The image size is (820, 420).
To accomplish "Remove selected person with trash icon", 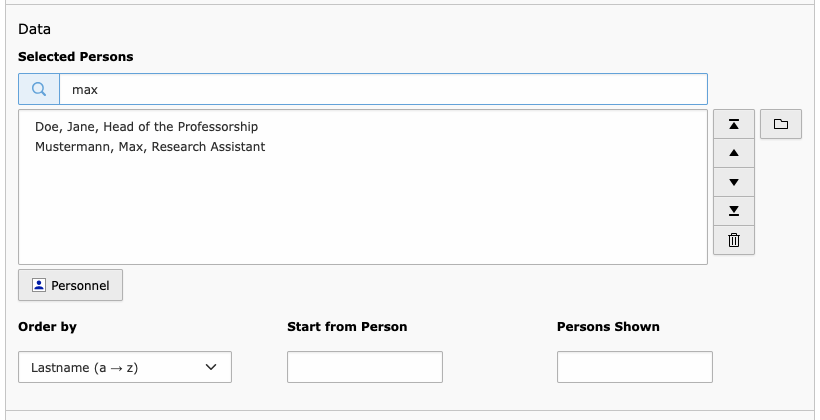I will click(x=734, y=240).
